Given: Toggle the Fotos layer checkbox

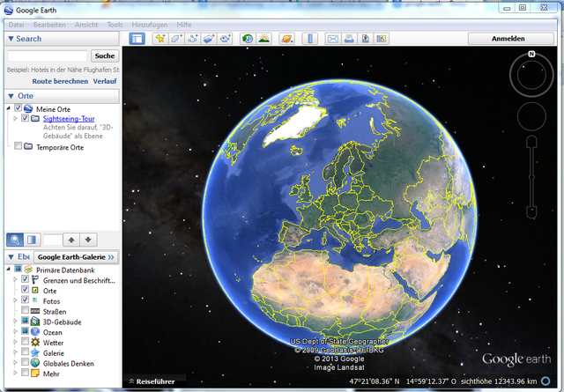Looking at the screenshot, I should (x=25, y=300).
